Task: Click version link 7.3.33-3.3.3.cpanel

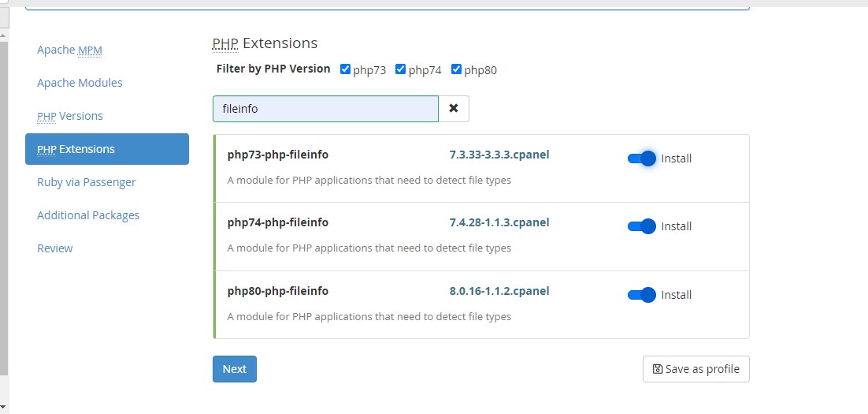Action: [499, 155]
